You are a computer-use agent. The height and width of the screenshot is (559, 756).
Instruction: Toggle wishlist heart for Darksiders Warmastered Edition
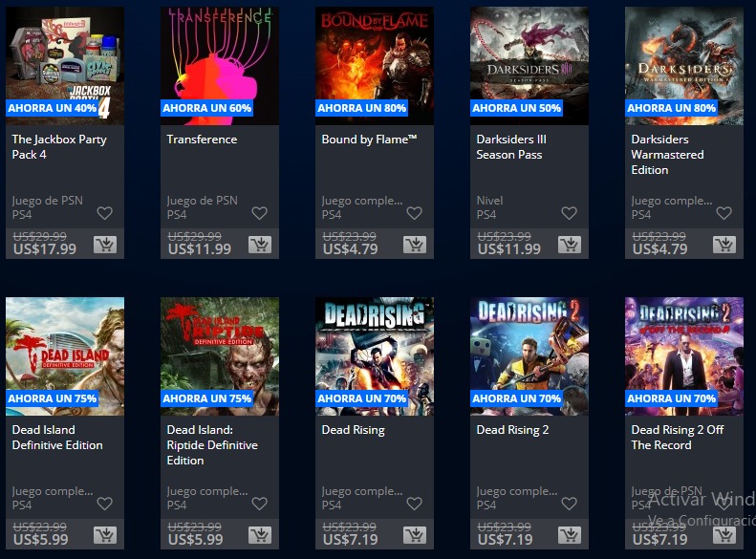click(724, 213)
